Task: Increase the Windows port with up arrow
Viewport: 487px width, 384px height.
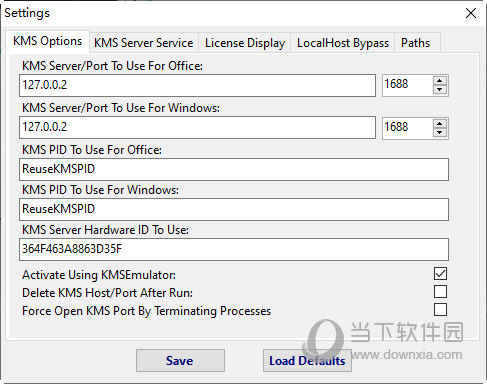Action: [x=440, y=124]
